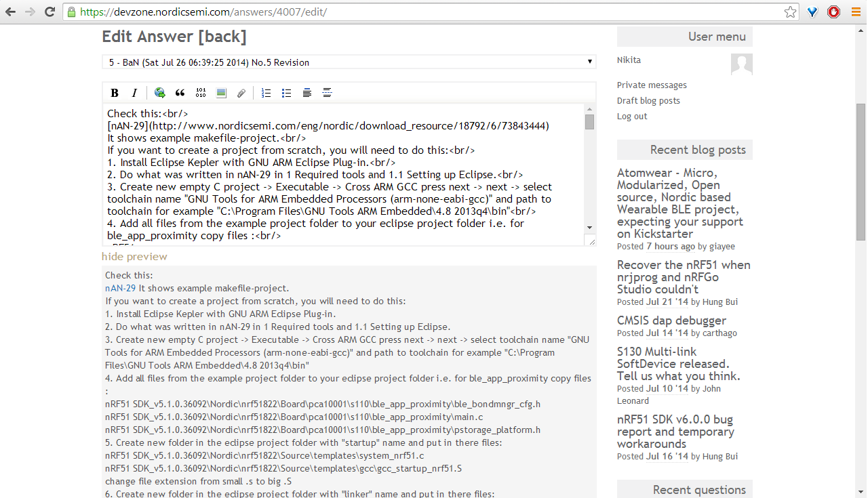The height and width of the screenshot is (498, 868).
Task: View the green SSL padlock info
Action: 72,12
